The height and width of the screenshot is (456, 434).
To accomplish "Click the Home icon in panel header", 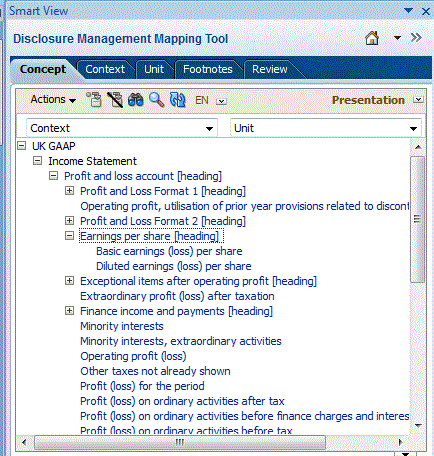I will [372, 38].
